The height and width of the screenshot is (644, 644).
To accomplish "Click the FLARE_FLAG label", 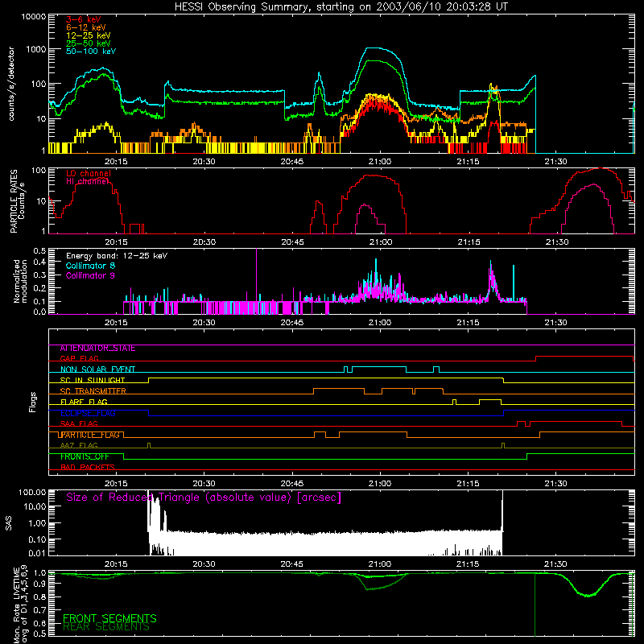I will [x=84, y=402].
